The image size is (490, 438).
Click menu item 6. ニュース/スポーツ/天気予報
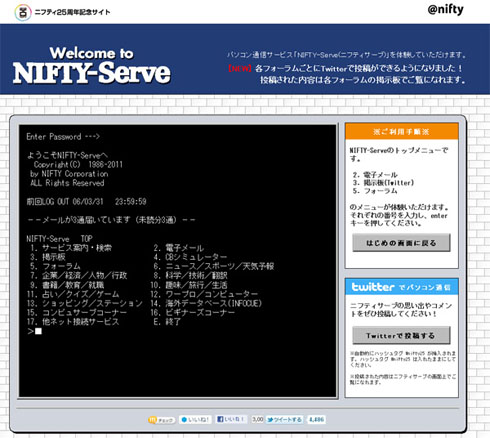coord(214,266)
